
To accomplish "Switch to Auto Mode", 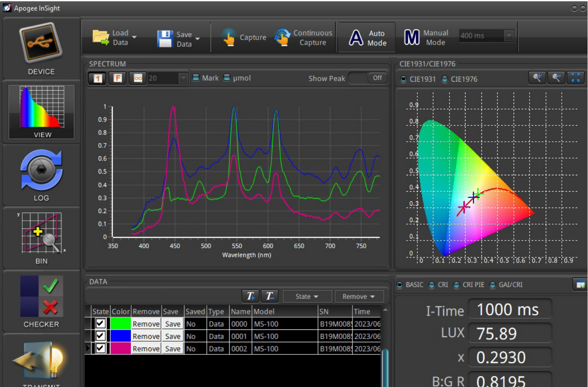I will pyautogui.click(x=367, y=38).
